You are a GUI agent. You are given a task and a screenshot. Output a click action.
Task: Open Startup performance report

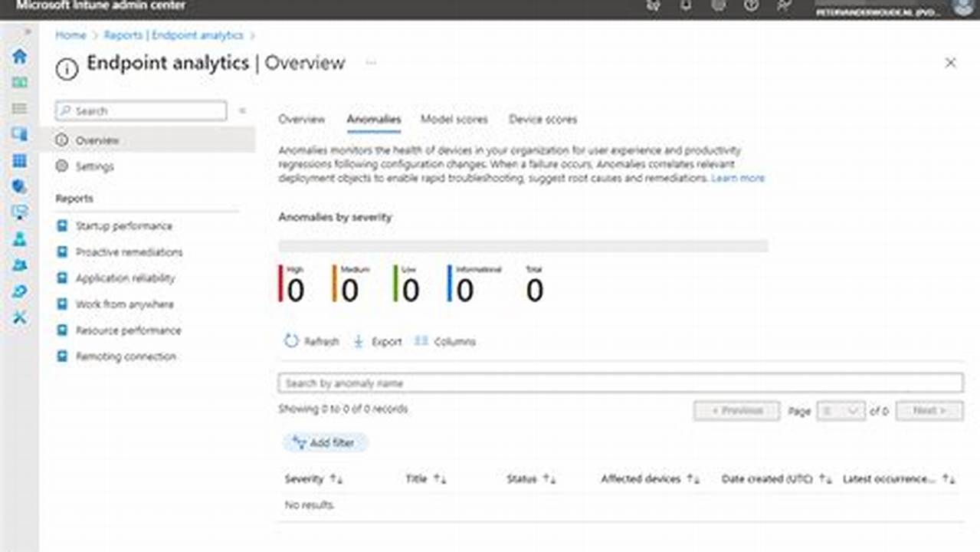pos(123,226)
